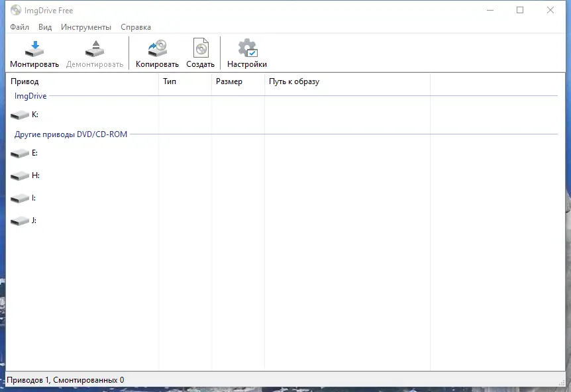Viewport: 571px width, 392px height.
Task: Click the Путь к образу column header
Action: click(x=347, y=81)
